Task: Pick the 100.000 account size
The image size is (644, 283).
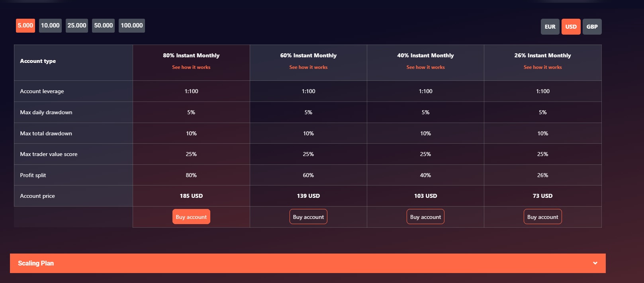Action: (x=132, y=25)
